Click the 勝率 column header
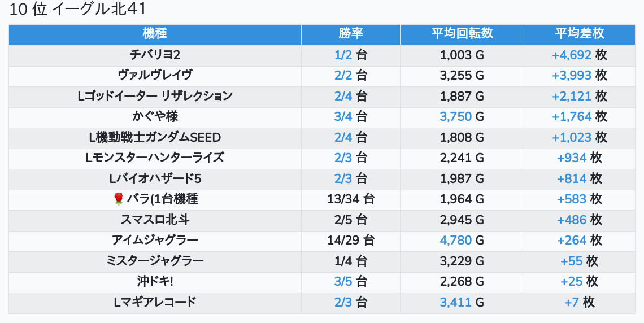This screenshot has height=323, width=644. [x=350, y=33]
